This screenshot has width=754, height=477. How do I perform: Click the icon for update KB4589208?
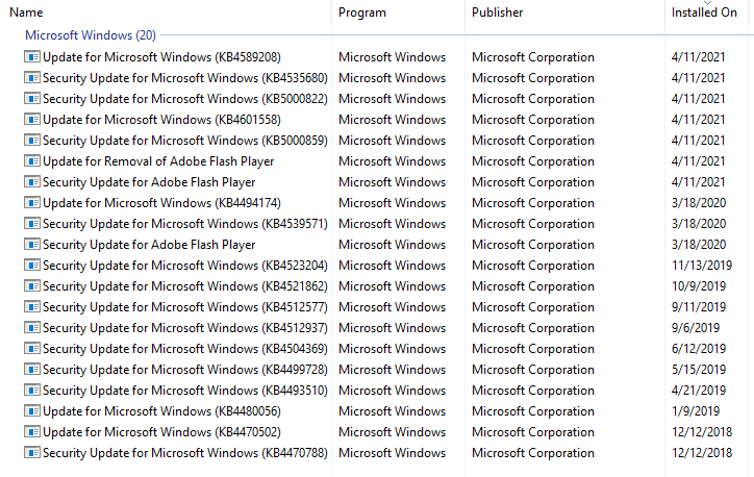click(x=32, y=57)
